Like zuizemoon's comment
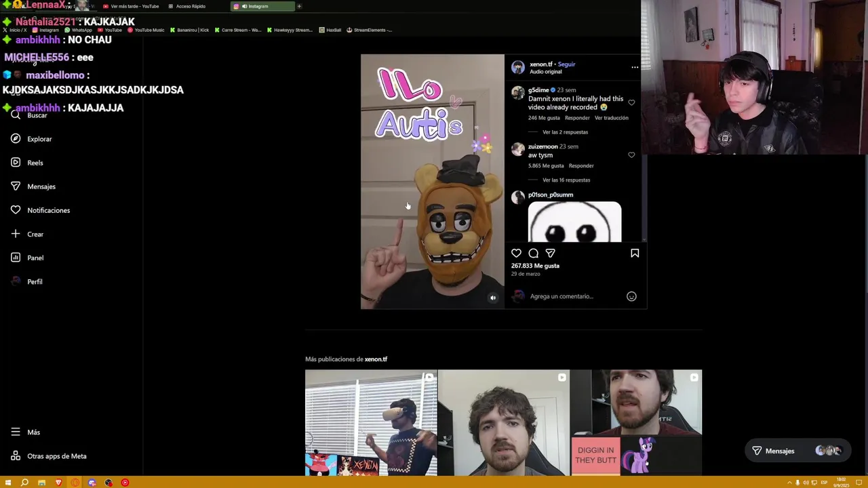Viewport: 868px width, 488px height. 631,155
